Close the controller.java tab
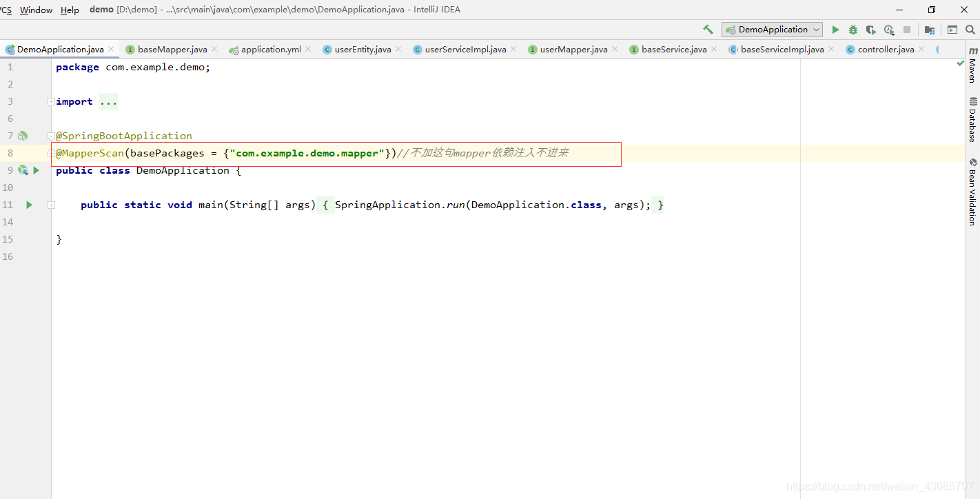This screenshot has height=499, width=980. pyautogui.click(x=921, y=50)
